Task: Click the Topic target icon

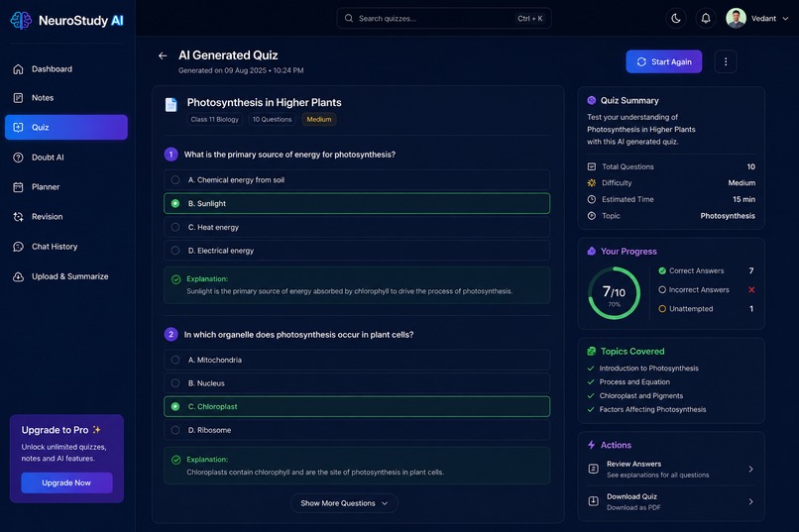Action: [x=591, y=216]
